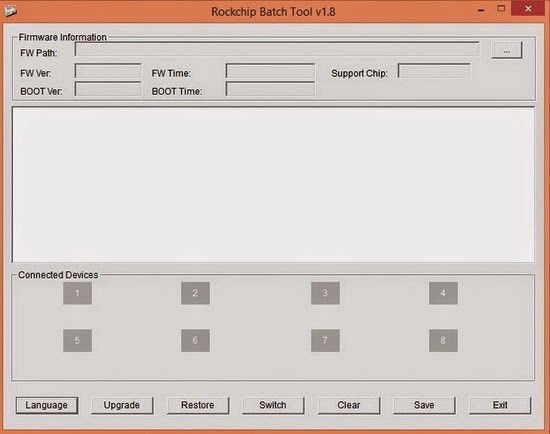The image size is (550, 434).
Task: Click the Support Chip field
Action: (x=434, y=71)
